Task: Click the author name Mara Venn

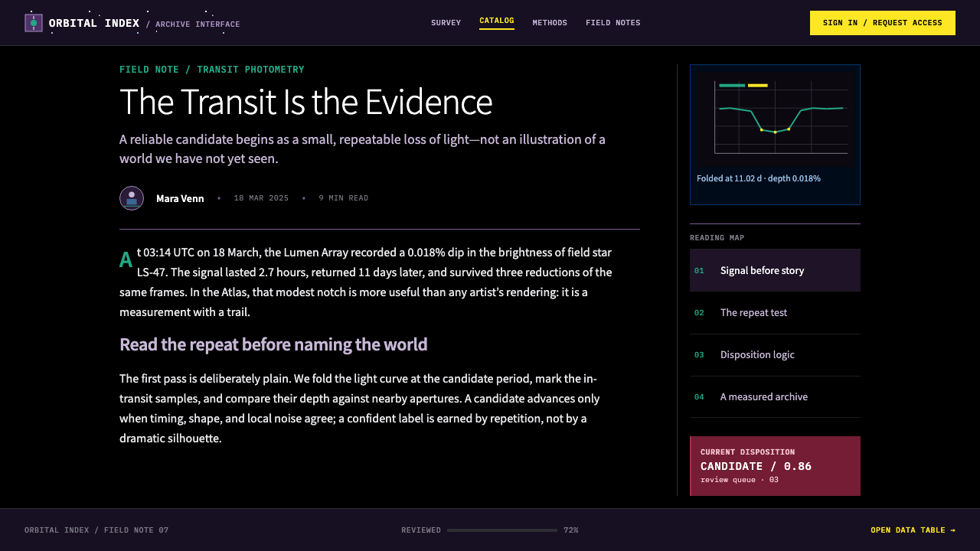Action: (x=180, y=198)
